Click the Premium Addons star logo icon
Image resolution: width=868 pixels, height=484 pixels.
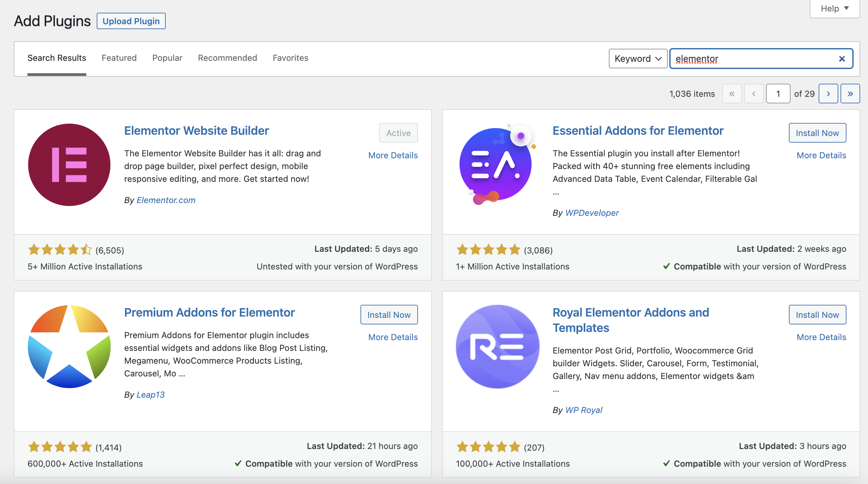pos(69,346)
